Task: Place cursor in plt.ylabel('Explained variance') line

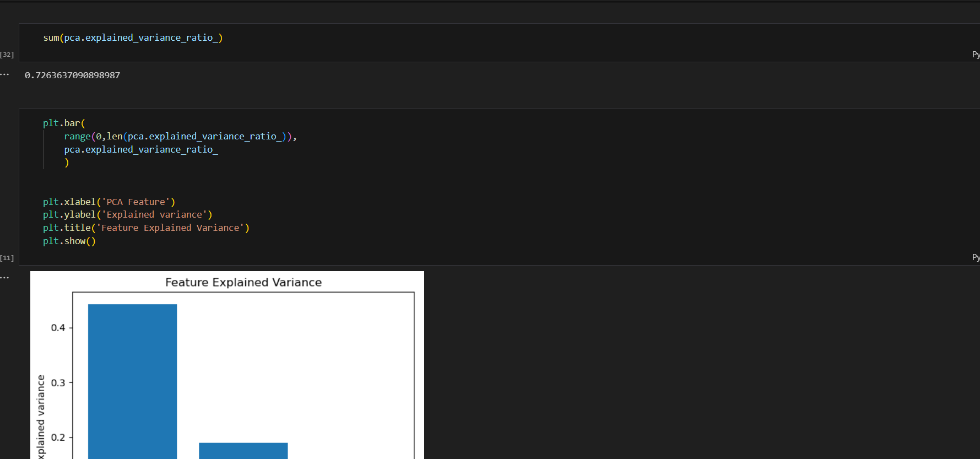Action: 128,214
